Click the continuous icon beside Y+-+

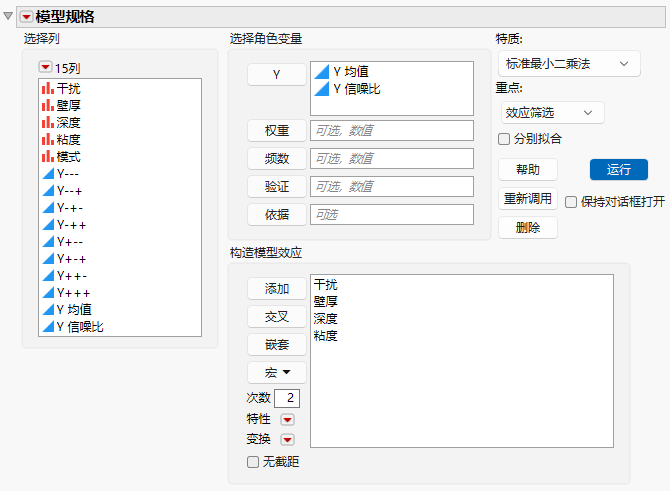pos(48,259)
